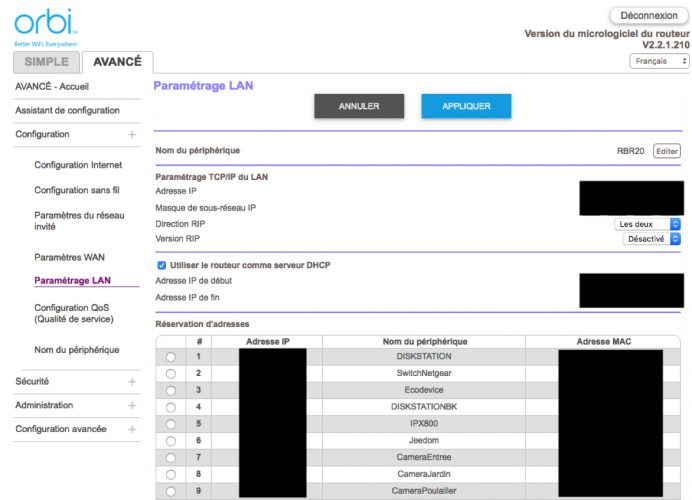The height and width of the screenshot is (500, 692).
Task: Select radio button for SwitchNetgear row
Action: [x=171, y=374]
